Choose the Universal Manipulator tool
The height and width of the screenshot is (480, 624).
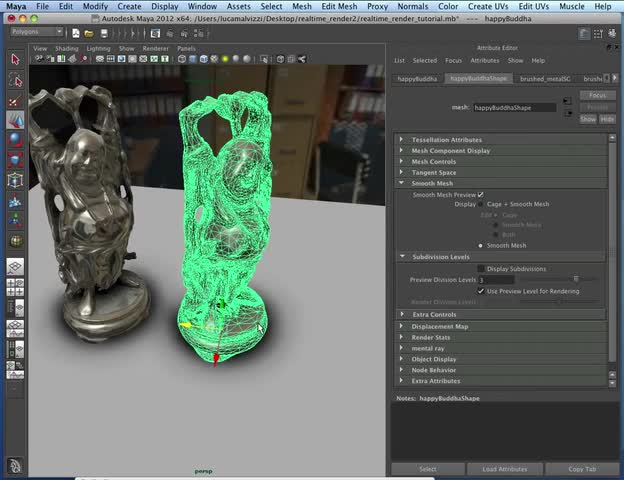click(x=15, y=180)
